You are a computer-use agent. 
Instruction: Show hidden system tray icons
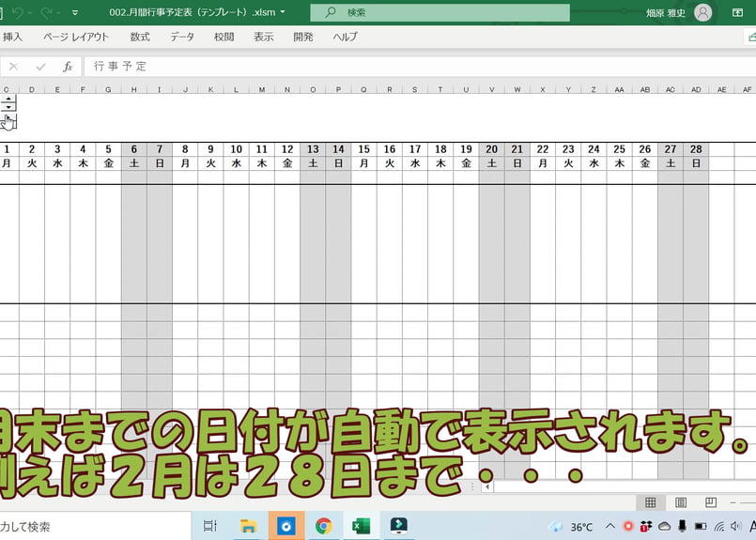609,526
